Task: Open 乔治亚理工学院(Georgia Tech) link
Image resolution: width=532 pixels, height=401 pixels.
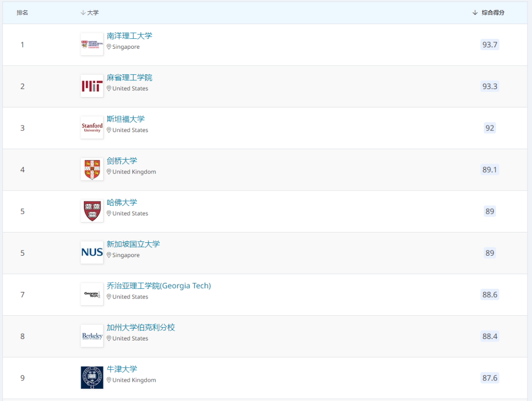Action: point(159,286)
